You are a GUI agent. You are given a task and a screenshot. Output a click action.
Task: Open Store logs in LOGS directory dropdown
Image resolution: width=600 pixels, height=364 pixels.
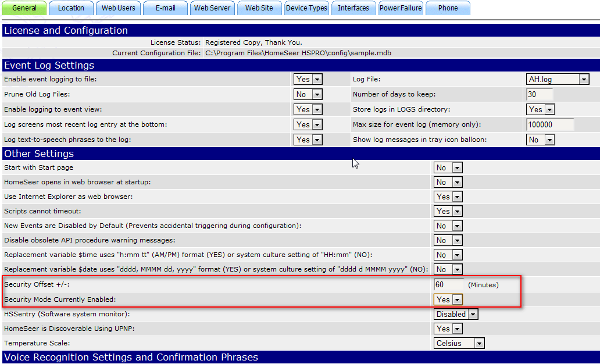(541, 109)
